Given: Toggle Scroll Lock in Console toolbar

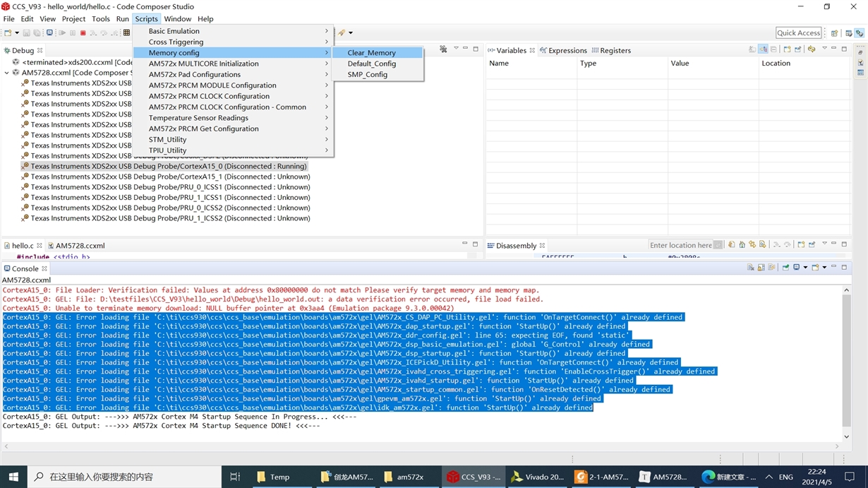Looking at the screenshot, I should pyautogui.click(x=761, y=267).
